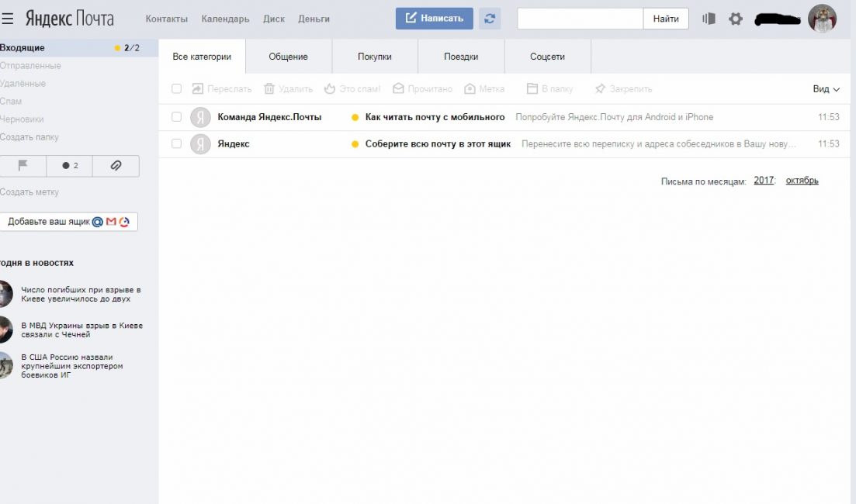This screenshot has width=856, height=504.
Task: Open Диск in top navigation
Action: pos(274,19)
